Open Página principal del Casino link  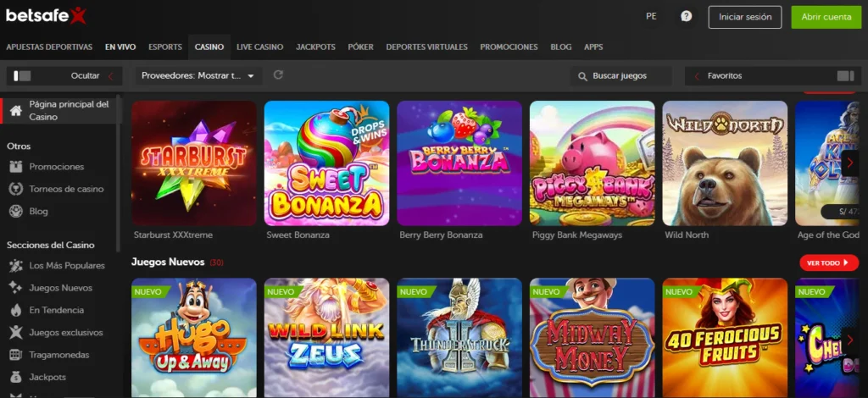point(70,111)
